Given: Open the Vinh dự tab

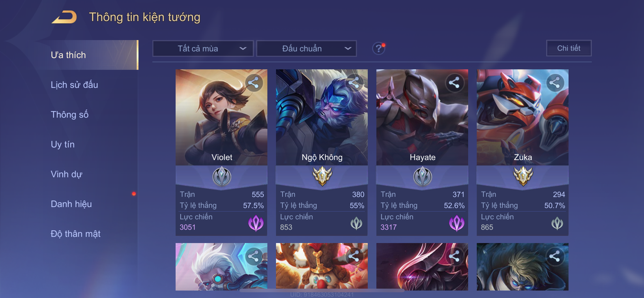Looking at the screenshot, I should [66, 174].
